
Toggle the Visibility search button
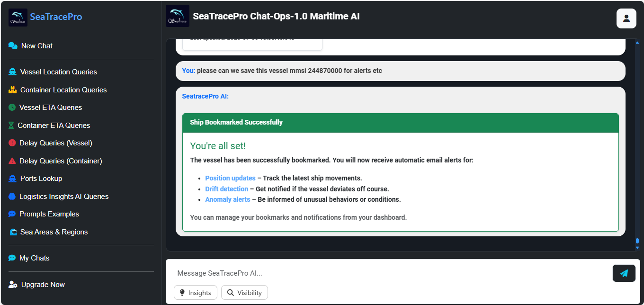click(x=244, y=293)
